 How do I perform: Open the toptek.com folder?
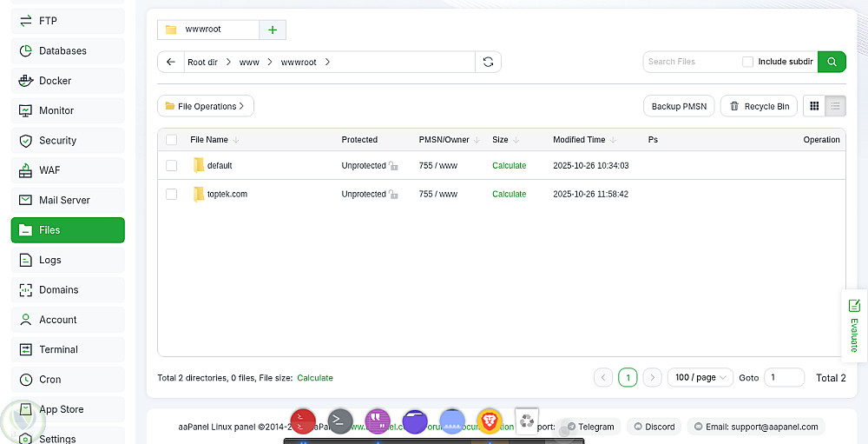[x=227, y=194]
